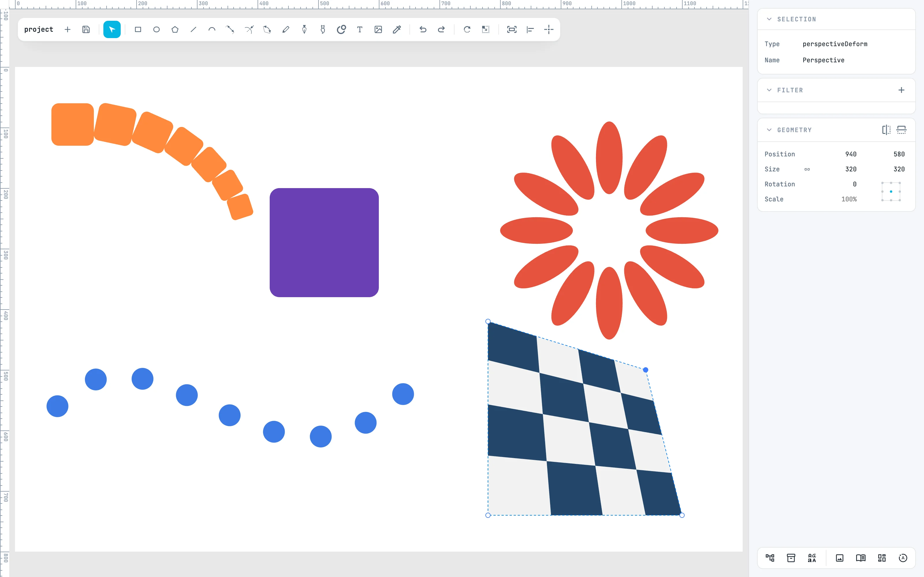Viewport: 924px width, 577px height.
Task: Choose the Polygon tool
Action: pyautogui.click(x=175, y=29)
